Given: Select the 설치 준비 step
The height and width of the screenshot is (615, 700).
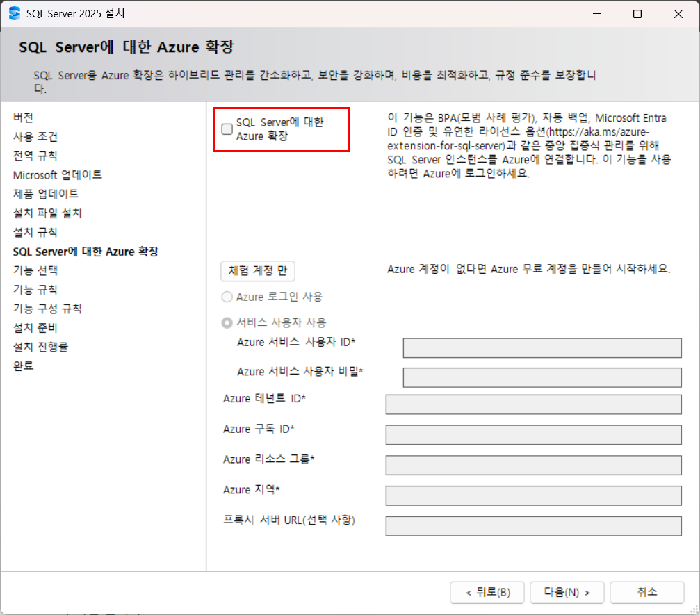Looking at the screenshot, I should point(35,329).
